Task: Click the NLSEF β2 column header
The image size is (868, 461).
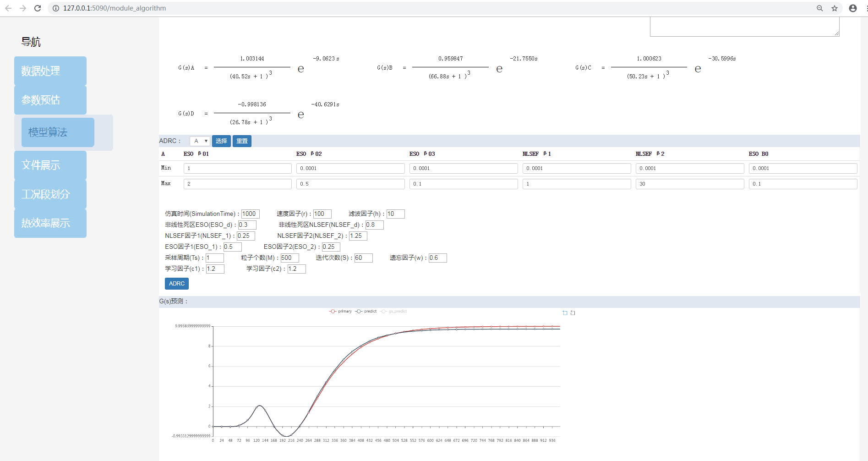Action: (x=650, y=154)
